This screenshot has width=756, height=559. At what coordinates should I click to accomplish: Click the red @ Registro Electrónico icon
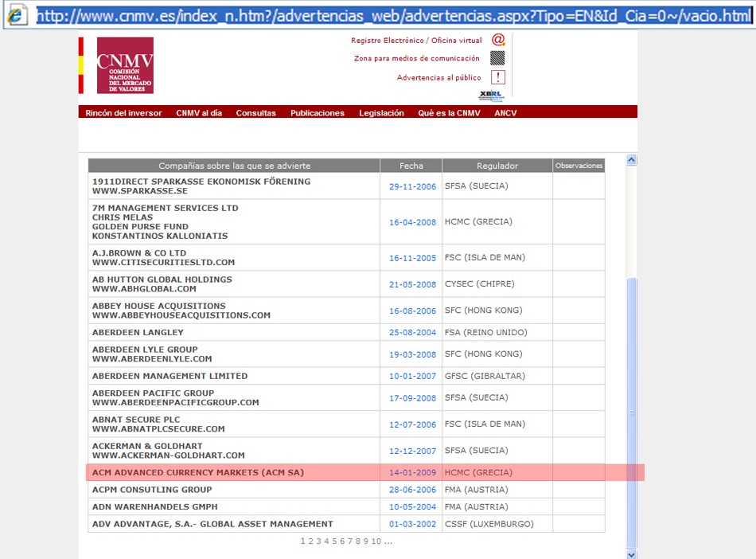(x=498, y=40)
